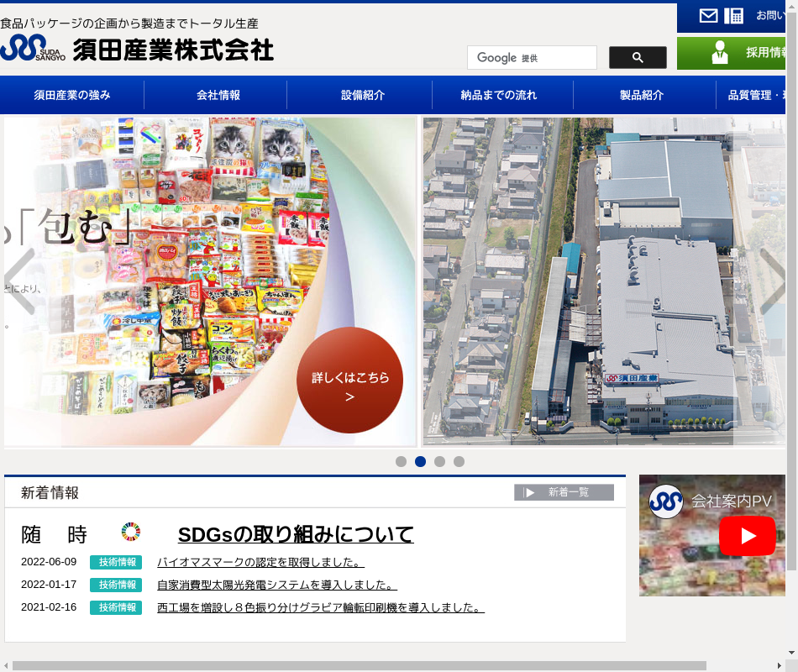Image resolution: width=798 pixels, height=672 pixels.
Task: Open 須田産業の強み menu
Action: point(72,95)
